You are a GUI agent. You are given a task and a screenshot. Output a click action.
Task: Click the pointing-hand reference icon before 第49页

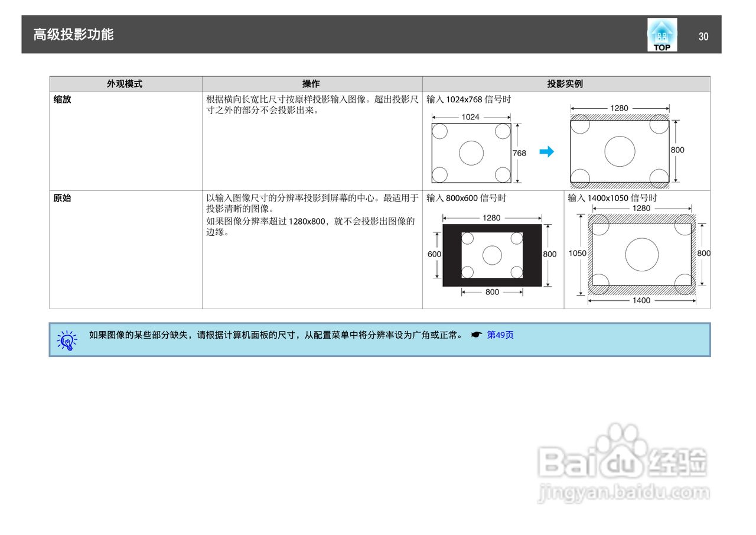click(x=477, y=335)
